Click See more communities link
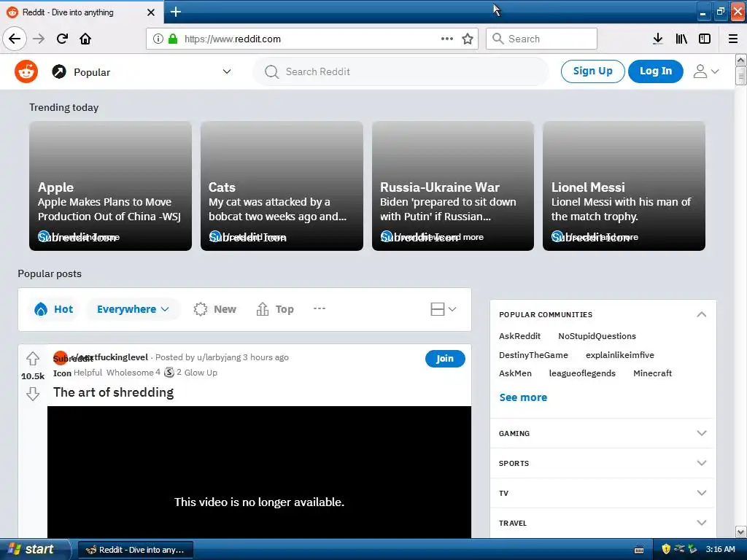Screen dimensions: 747x560 pos(523,397)
